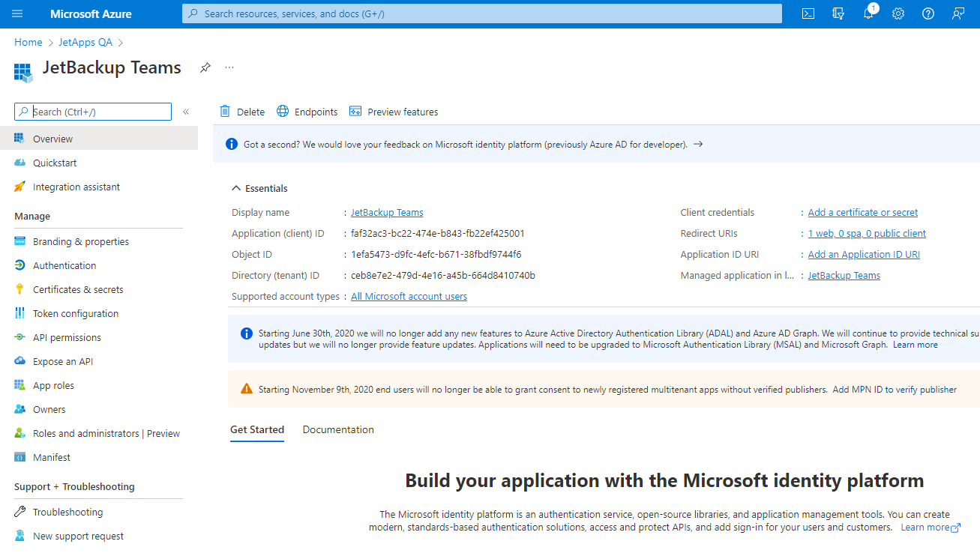Select the Directory (tenant) ID value
The height and width of the screenshot is (559, 980).
(443, 275)
